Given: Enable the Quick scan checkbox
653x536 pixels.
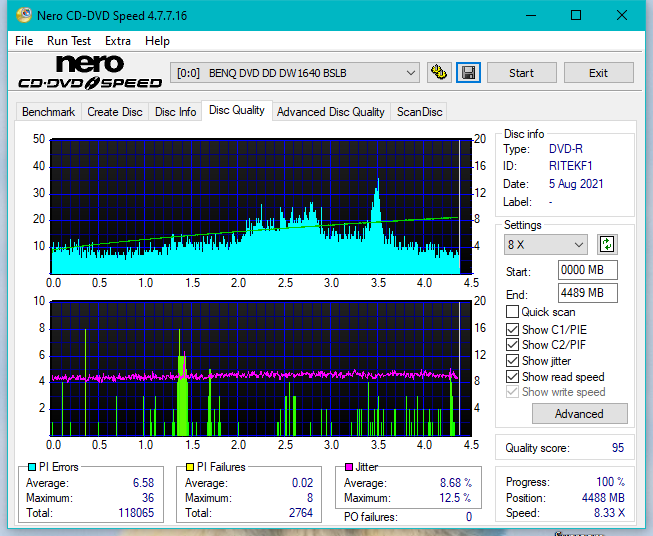Looking at the screenshot, I should tap(512, 312).
